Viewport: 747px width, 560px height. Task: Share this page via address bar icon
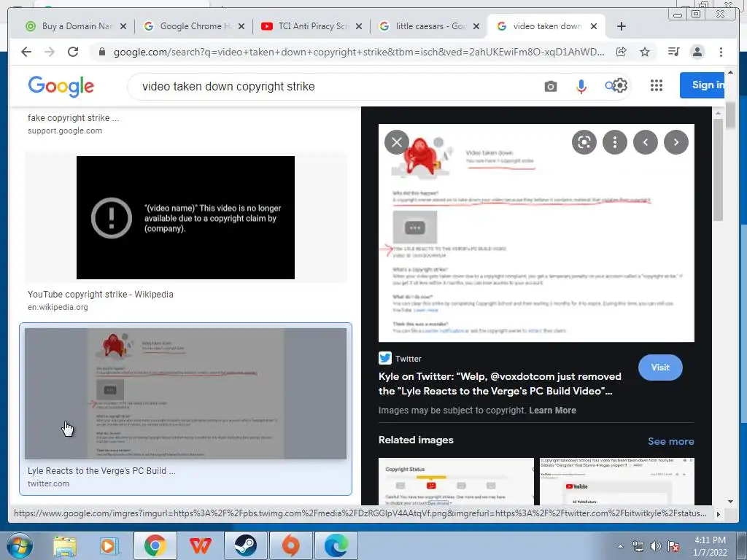[621, 52]
